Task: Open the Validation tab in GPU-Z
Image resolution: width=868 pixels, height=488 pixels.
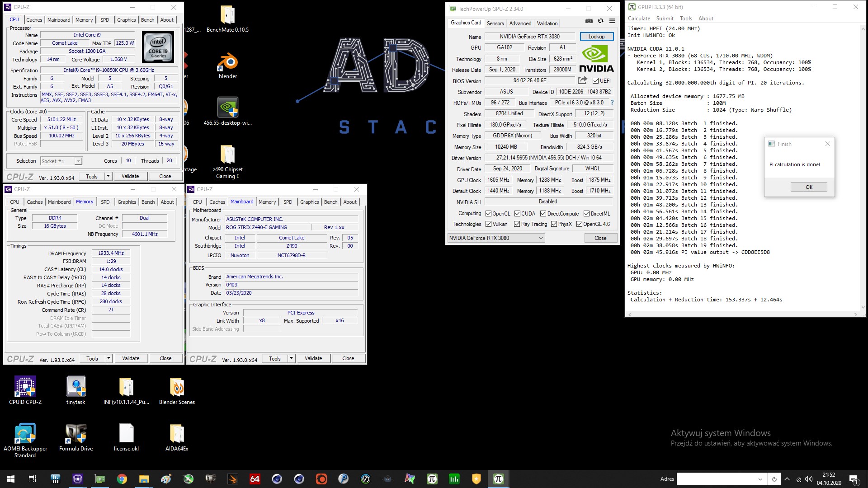Action: point(547,23)
